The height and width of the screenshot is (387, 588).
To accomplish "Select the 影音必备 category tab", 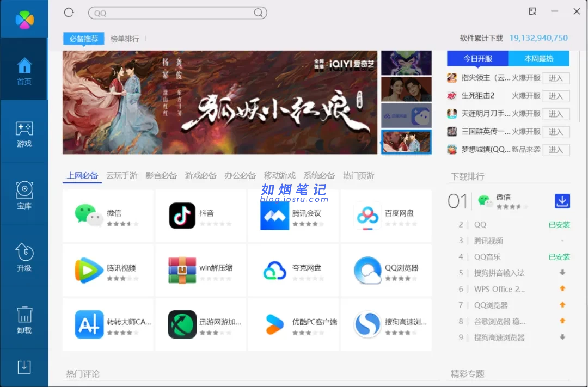I will (161, 175).
